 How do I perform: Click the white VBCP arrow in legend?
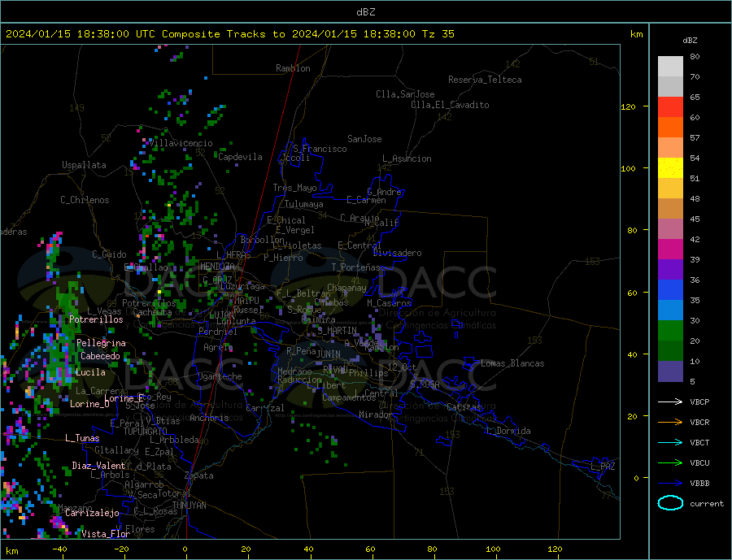tap(670, 402)
